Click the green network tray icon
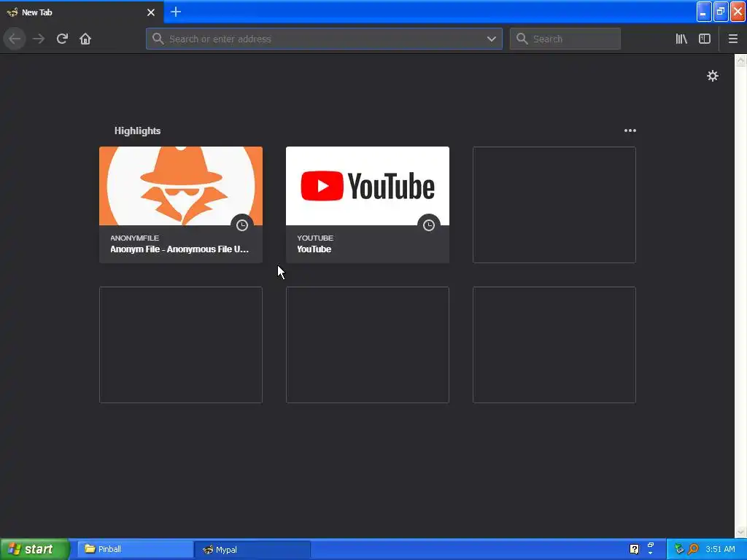The height and width of the screenshot is (560, 747). (679, 549)
